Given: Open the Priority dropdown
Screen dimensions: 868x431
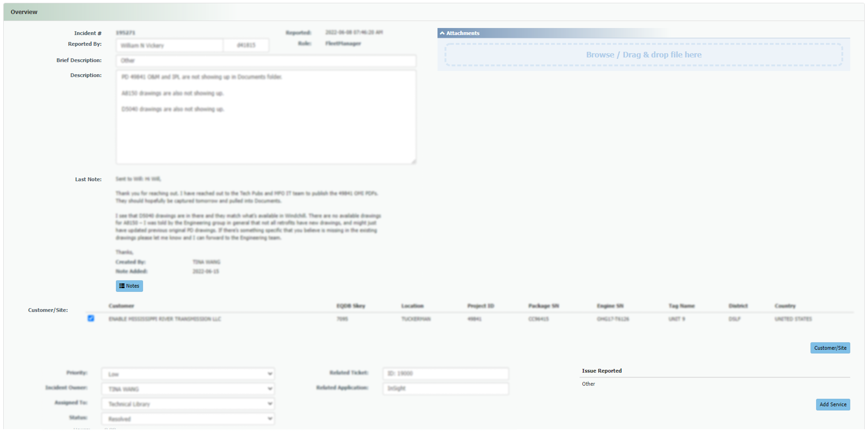Looking at the screenshot, I should click(188, 374).
